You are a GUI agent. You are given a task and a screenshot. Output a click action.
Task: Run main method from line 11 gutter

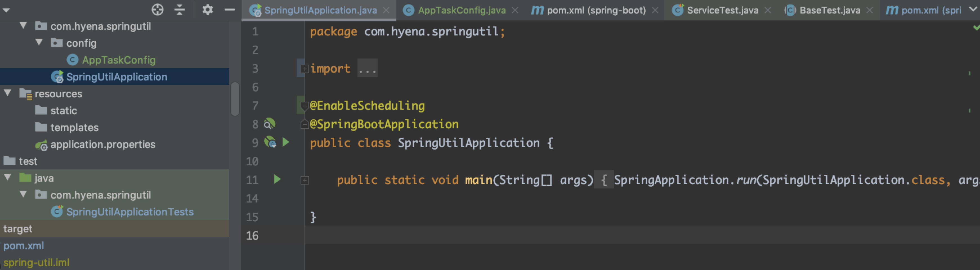click(x=277, y=179)
